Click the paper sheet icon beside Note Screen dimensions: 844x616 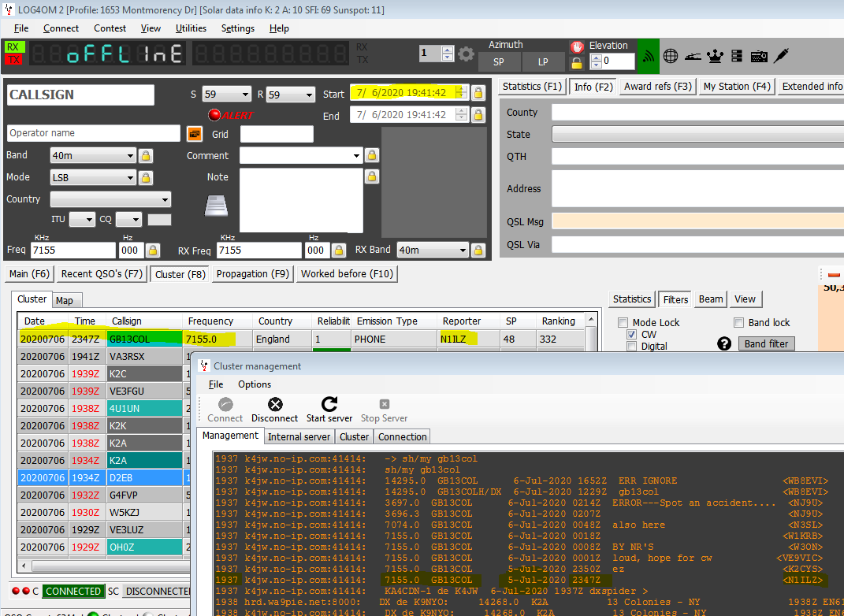pos(217,206)
